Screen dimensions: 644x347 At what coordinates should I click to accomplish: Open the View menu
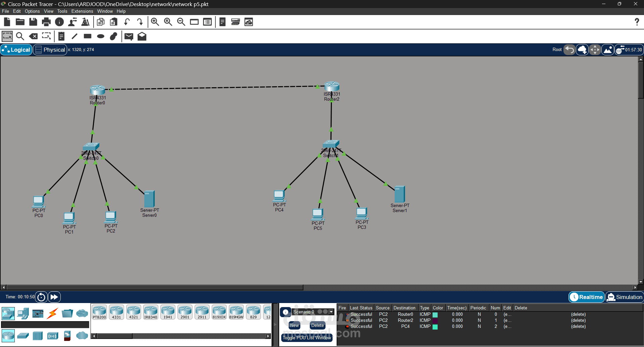click(49, 11)
